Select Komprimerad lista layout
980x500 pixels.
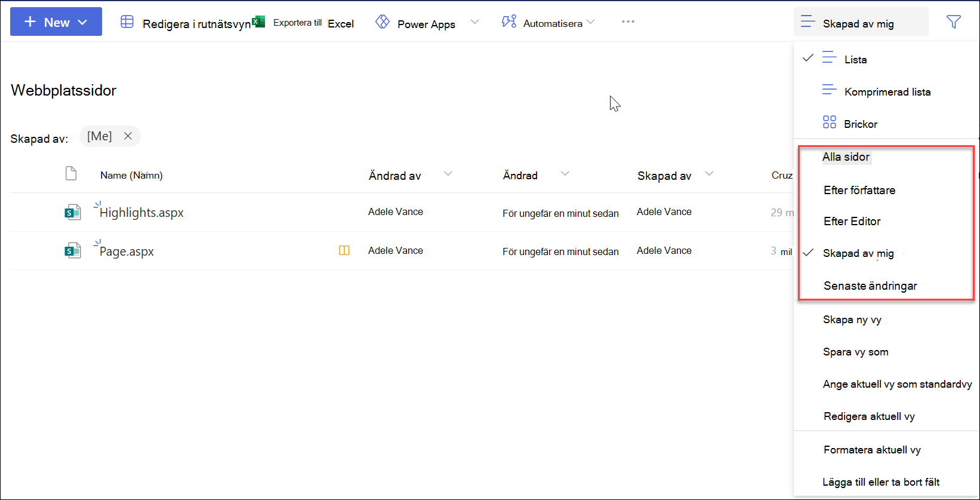(886, 91)
